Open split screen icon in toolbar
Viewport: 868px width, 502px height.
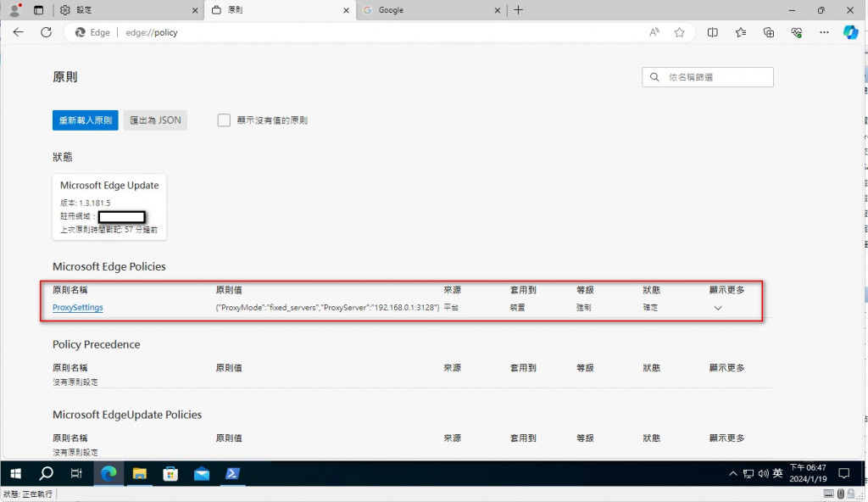[712, 32]
